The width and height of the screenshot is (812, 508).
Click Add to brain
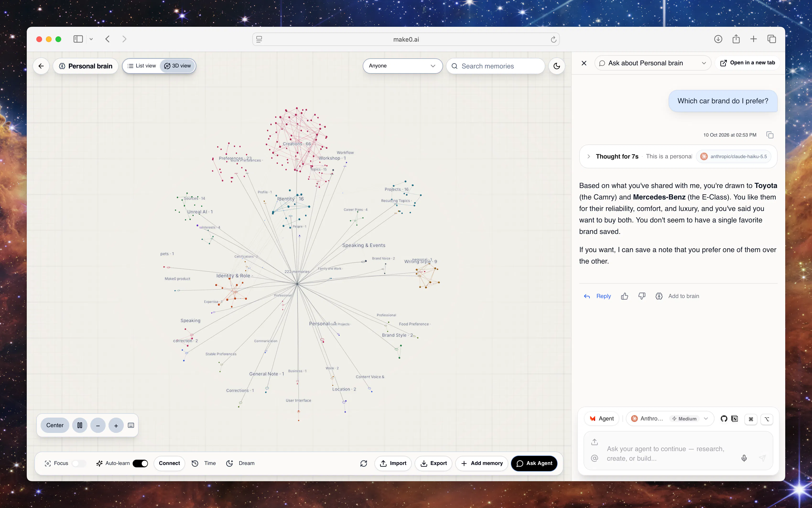click(677, 296)
